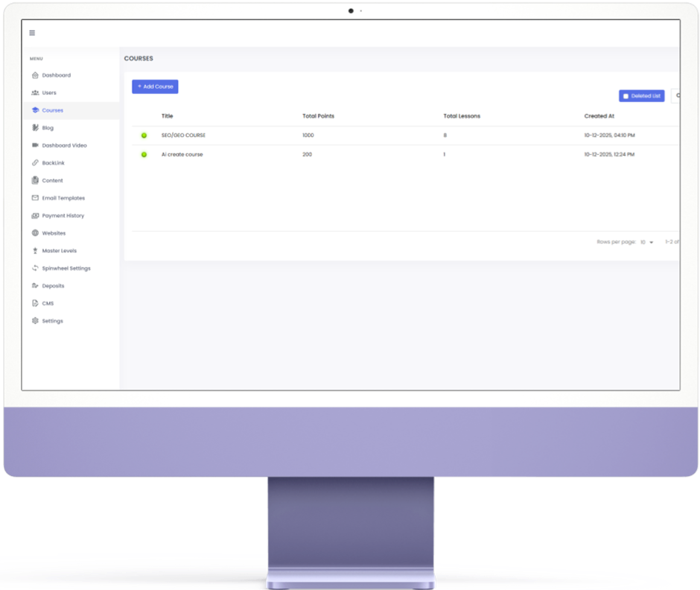The width and height of the screenshot is (700, 590).
Task: Click the Blog icon in sidebar
Action: (x=35, y=127)
